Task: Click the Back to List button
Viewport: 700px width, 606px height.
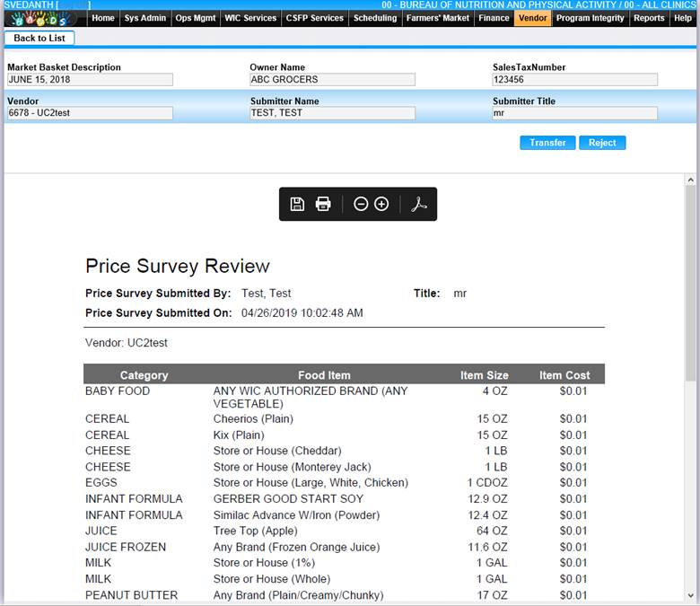Action: tap(39, 38)
